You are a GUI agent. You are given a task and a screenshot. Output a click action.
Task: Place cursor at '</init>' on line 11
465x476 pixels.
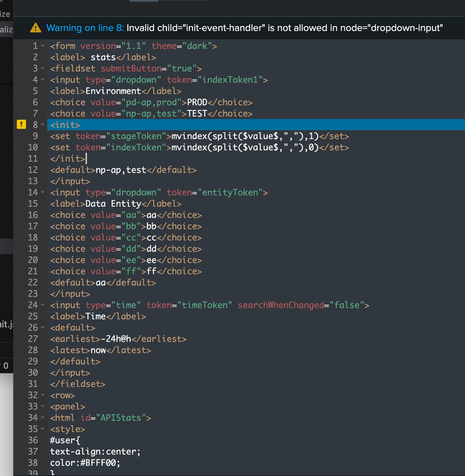68,159
